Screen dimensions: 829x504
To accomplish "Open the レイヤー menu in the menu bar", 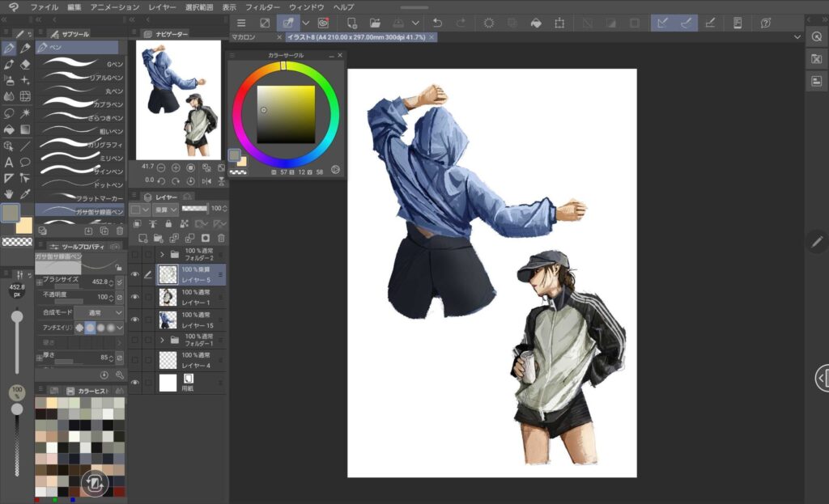I will [x=162, y=6].
